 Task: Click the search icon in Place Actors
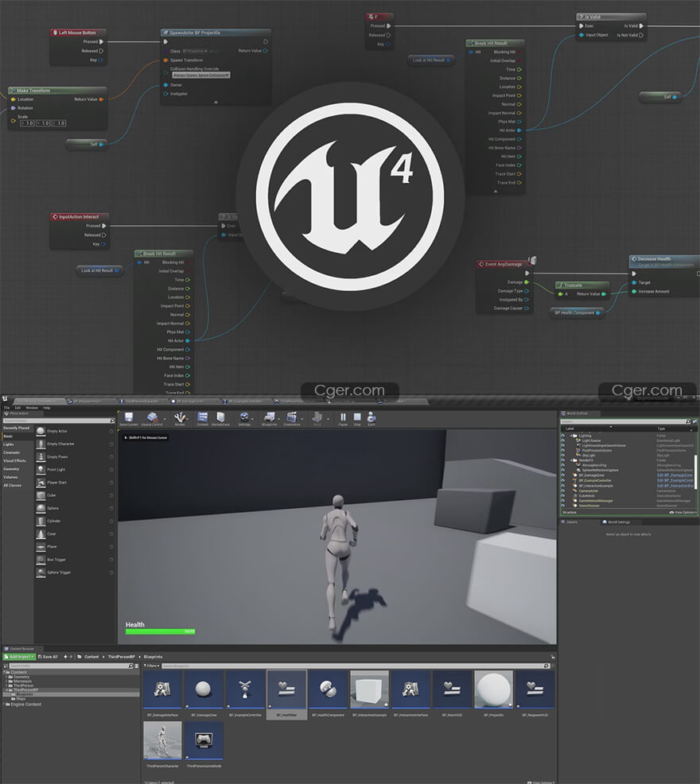click(112, 421)
